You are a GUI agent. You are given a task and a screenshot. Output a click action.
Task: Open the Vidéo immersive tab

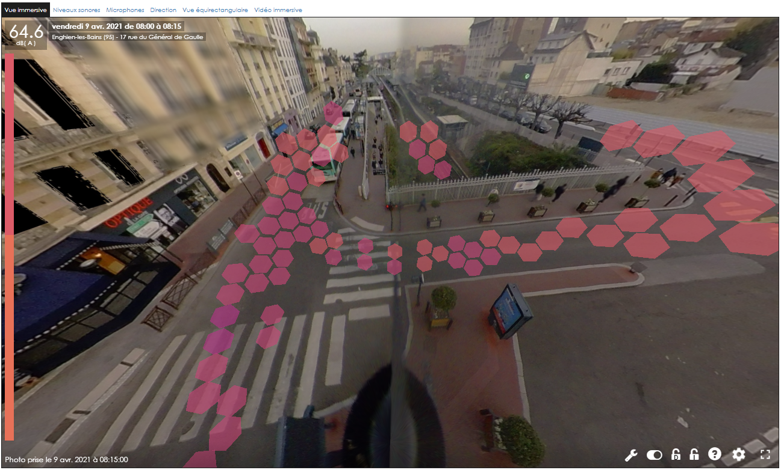278,10
